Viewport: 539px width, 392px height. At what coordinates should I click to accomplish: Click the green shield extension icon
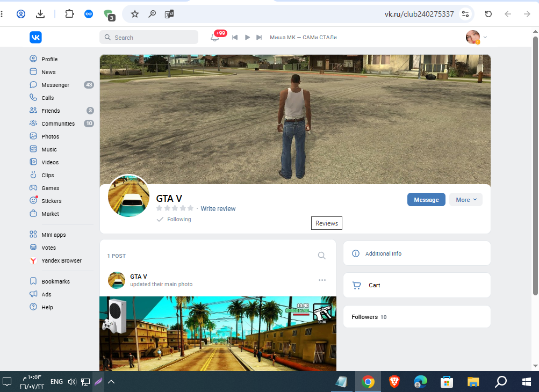(109, 14)
